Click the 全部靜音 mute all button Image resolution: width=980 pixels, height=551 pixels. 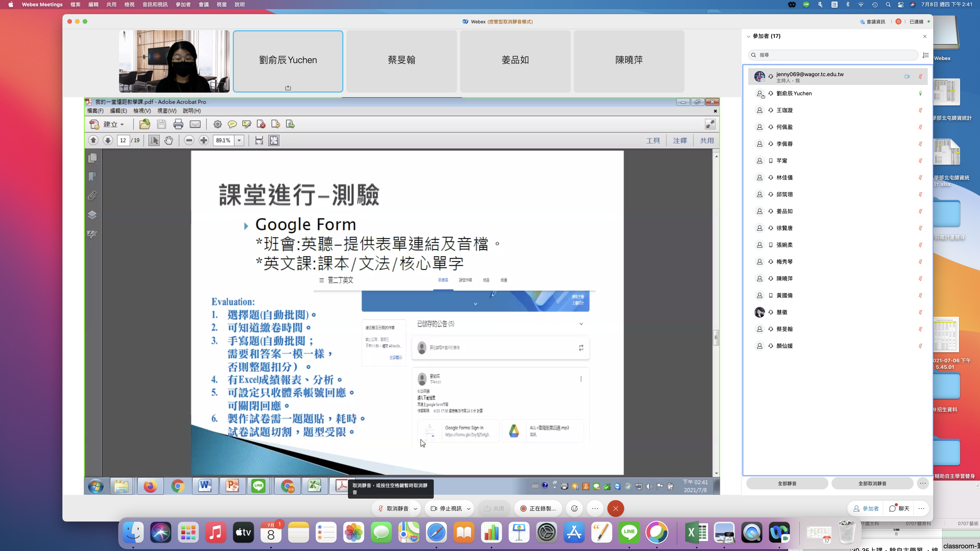[787, 483]
